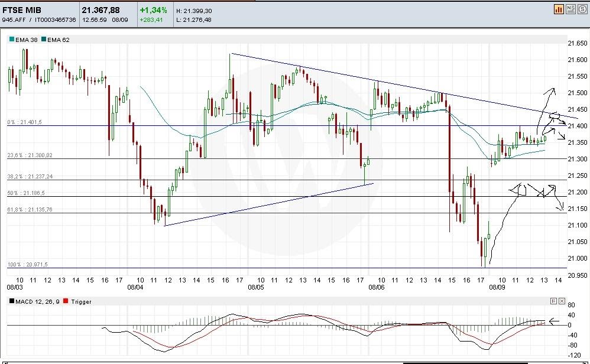Click the 21.400 price axis label
Screen dimensions: 590x364
coord(577,126)
